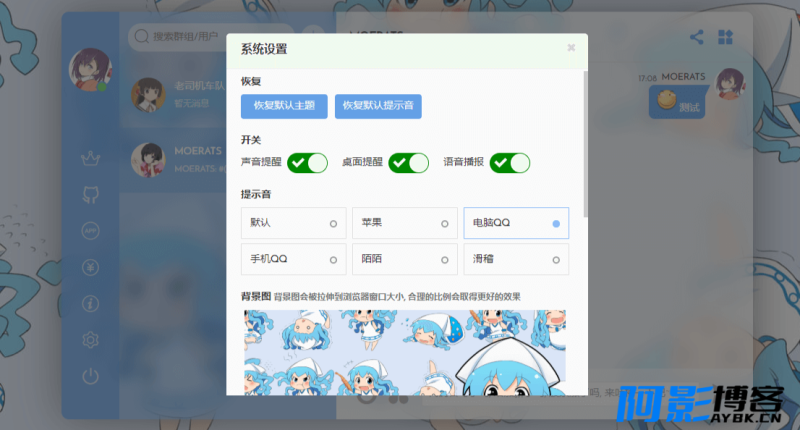The image size is (800, 430).
Task: Toggle the 语音播报 switch
Action: pyautogui.click(x=510, y=163)
